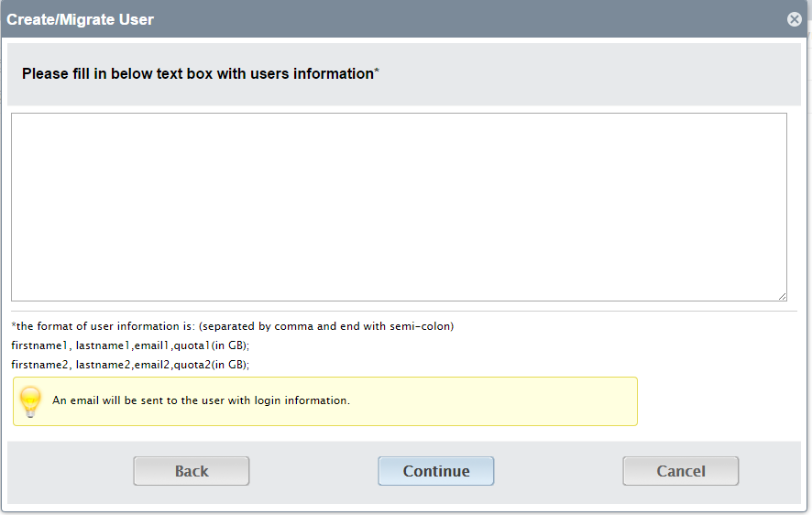Click the lightbulb tip icon
The height and width of the screenshot is (515, 812).
coord(30,401)
